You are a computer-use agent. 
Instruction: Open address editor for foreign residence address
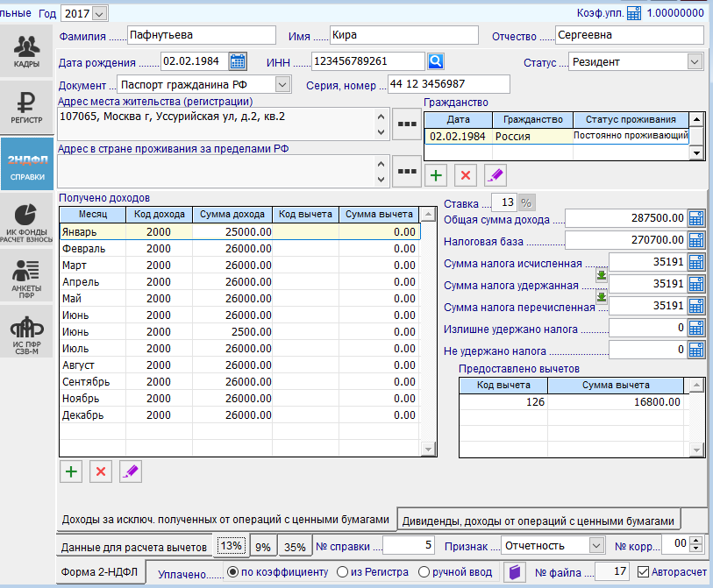[x=407, y=171]
